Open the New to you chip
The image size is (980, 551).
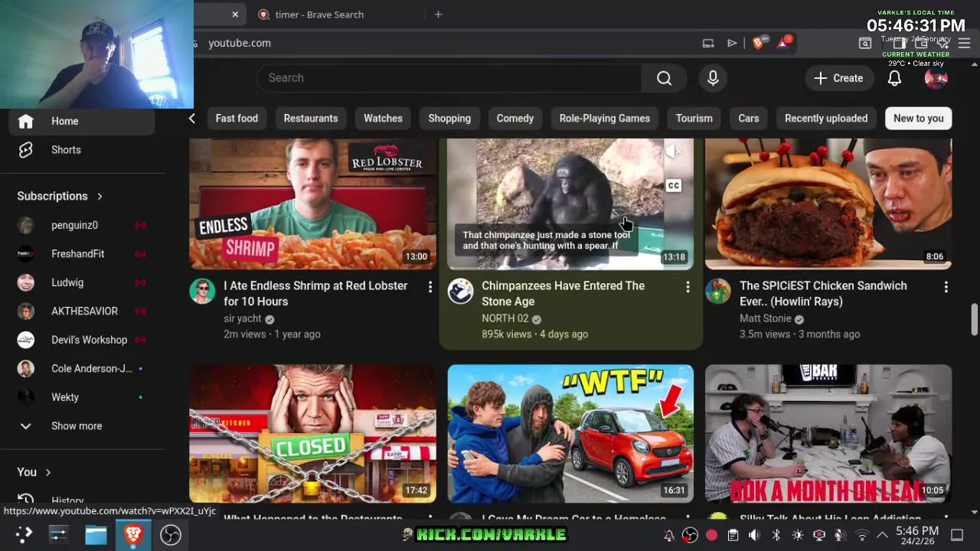click(x=918, y=118)
